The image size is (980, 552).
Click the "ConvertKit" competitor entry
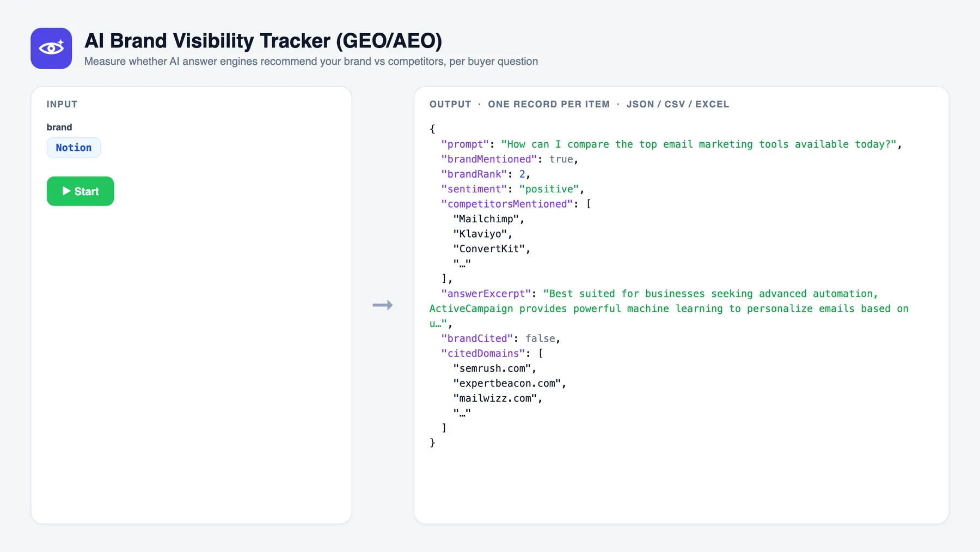pyautogui.click(x=489, y=249)
